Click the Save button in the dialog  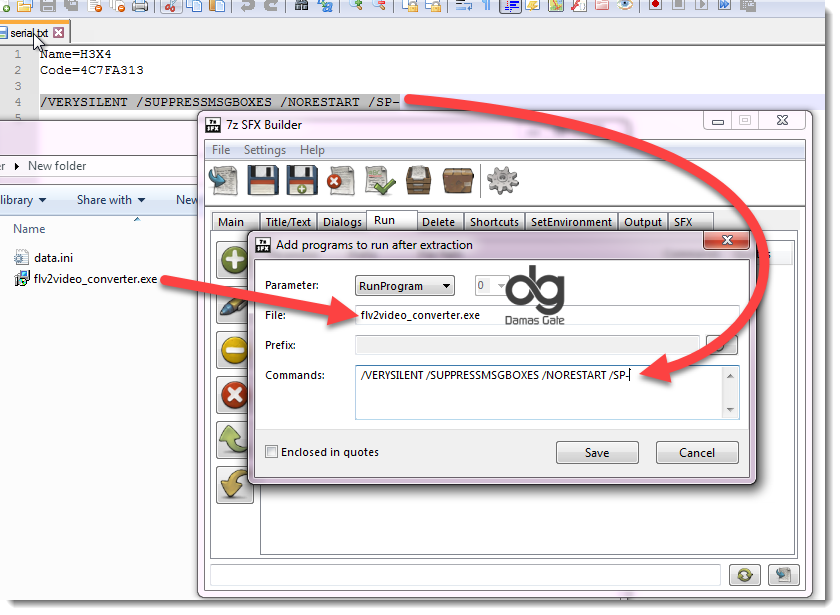[597, 453]
